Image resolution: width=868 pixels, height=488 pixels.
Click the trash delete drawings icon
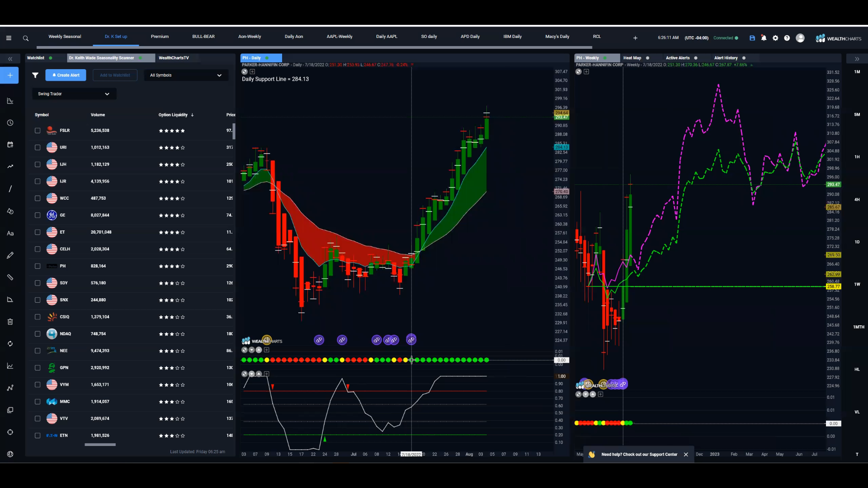10,322
